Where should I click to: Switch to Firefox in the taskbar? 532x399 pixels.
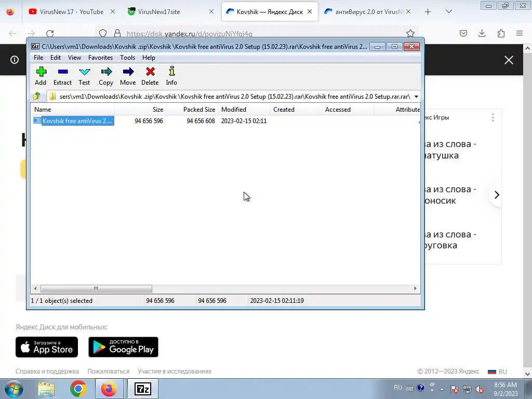(109, 389)
